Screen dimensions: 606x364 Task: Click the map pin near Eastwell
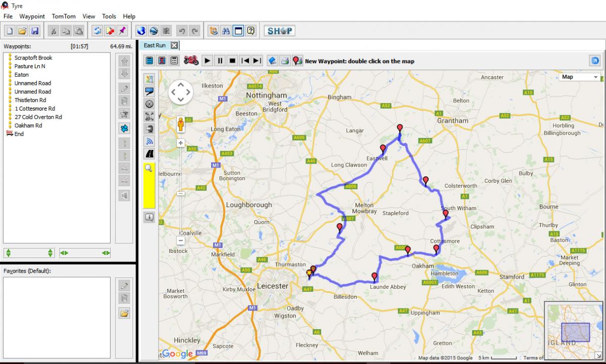pyautogui.click(x=383, y=148)
